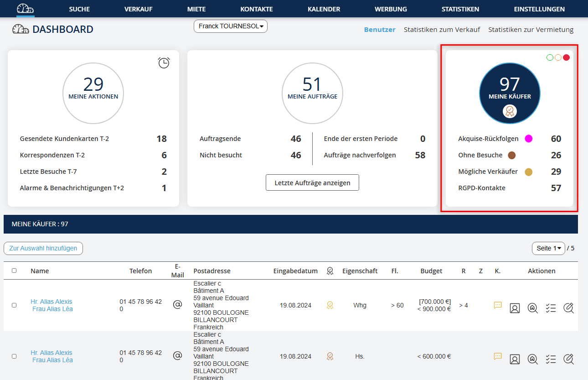This screenshot has height=380, width=588.
Task: Open the comment bubble icon in first buyer row
Action: [x=498, y=305]
